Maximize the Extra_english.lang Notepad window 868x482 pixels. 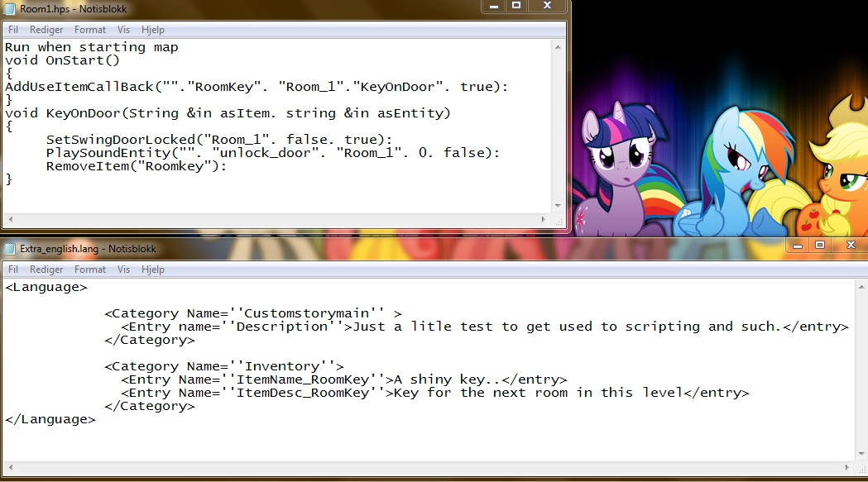[820, 246]
